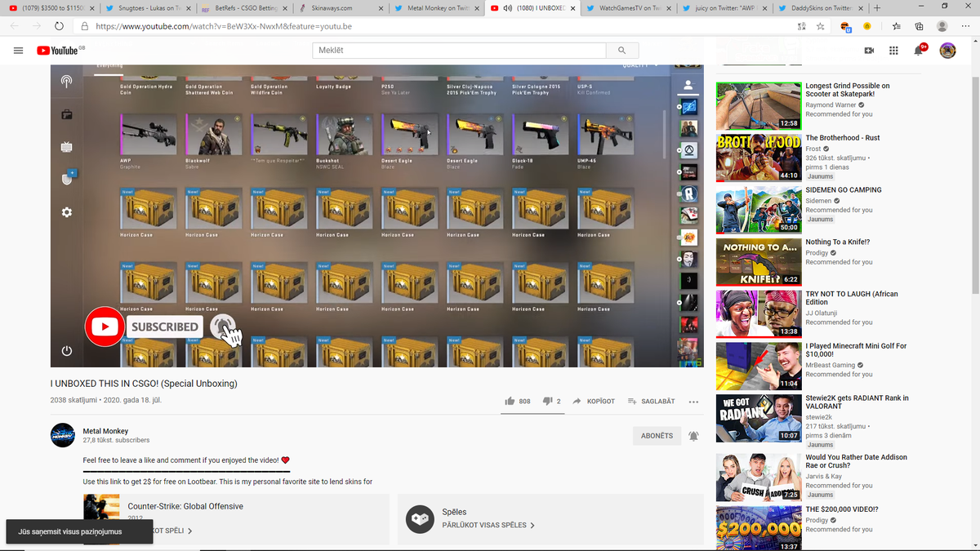980x551 pixels.
Task: Open the YouTube hamburger guide menu
Action: 18,51
